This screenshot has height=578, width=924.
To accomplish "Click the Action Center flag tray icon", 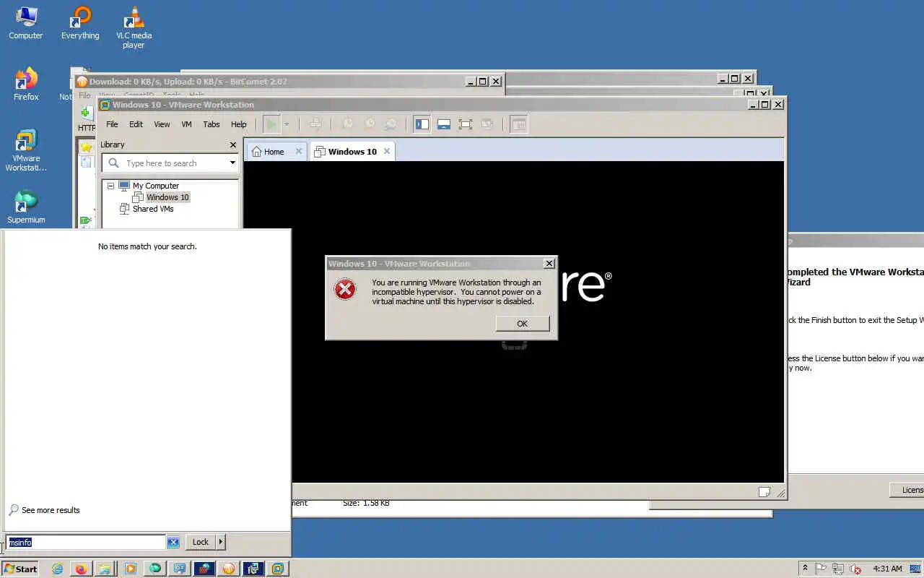I will (x=821, y=569).
